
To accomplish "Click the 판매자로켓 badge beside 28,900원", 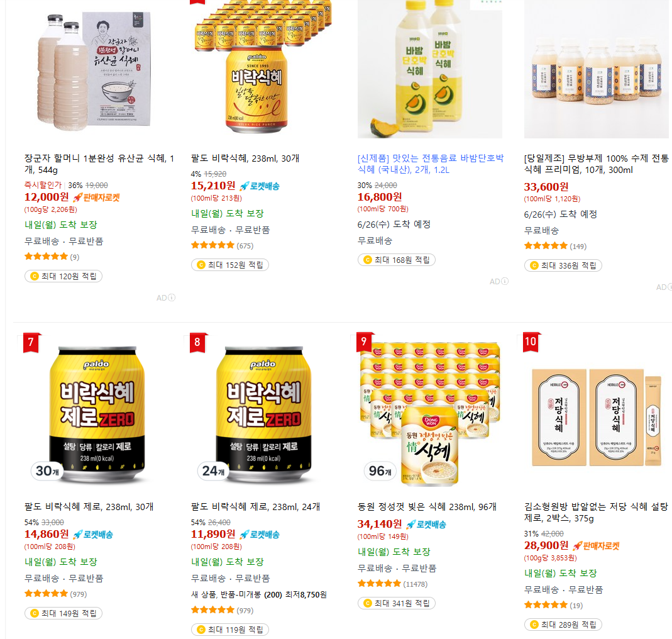I will [596, 546].
